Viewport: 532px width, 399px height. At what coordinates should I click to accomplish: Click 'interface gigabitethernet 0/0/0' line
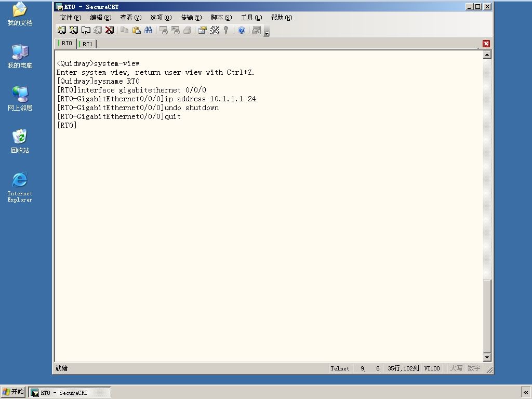[131, 90]
